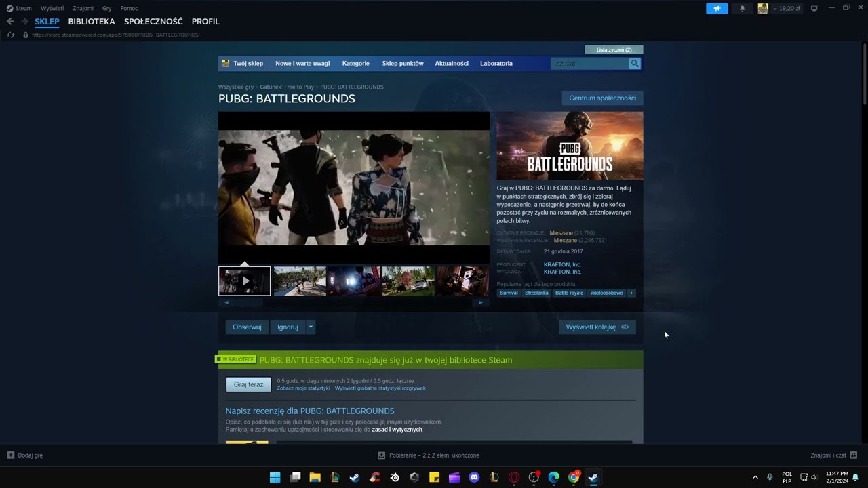Click the store URL address bar
This screenshot has width=868, height=488.
tap(115, 35)
